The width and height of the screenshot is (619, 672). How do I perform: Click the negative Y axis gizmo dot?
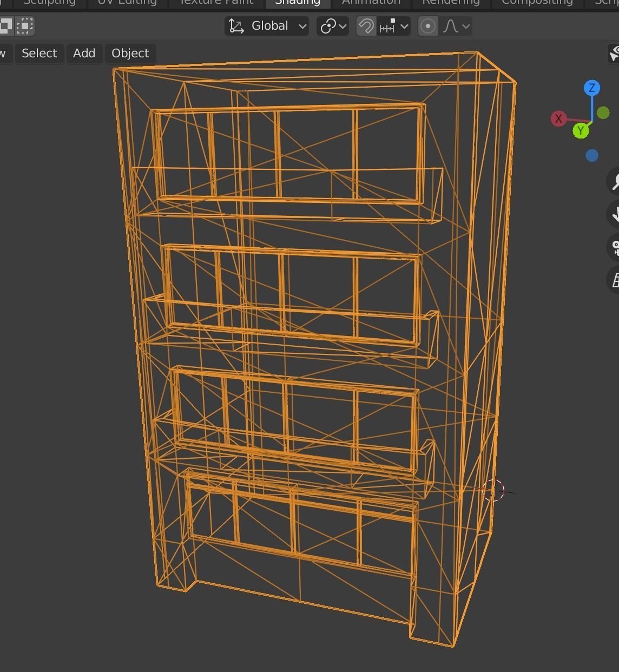pos(603,113)
